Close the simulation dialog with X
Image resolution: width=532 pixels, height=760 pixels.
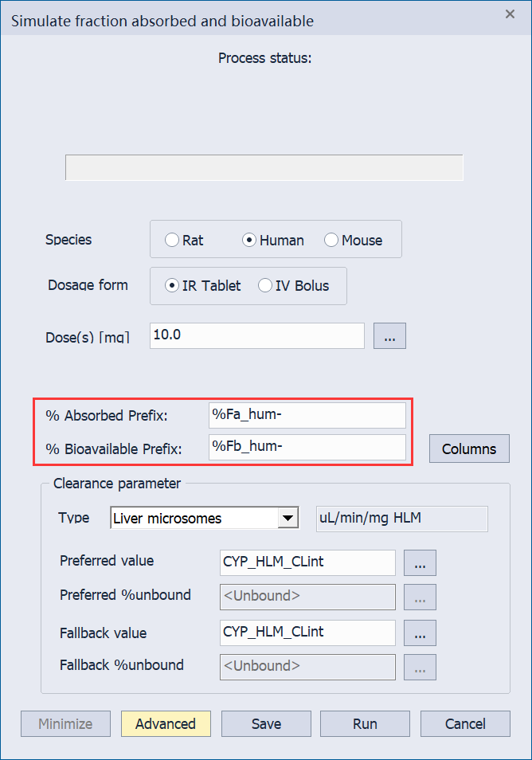point(510,14)
